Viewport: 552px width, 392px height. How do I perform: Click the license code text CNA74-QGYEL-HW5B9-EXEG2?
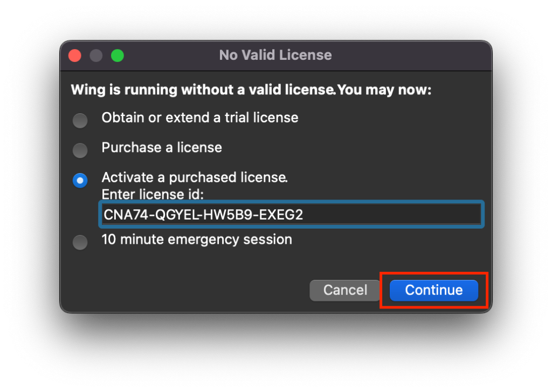pyautogui.click(x=203, y=215)
